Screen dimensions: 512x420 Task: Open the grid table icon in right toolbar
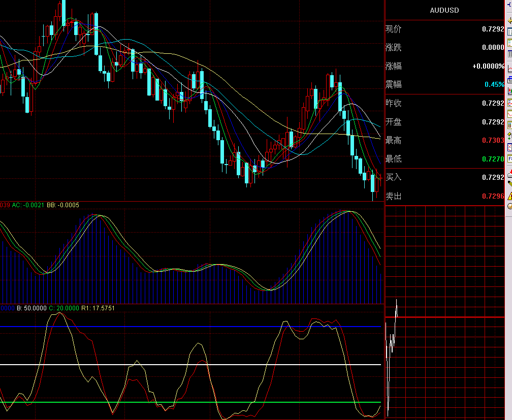(x=509, y=54)
